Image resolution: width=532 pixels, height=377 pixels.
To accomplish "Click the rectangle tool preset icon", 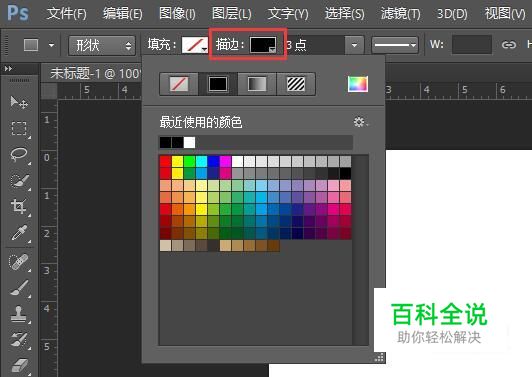I will 31,44.
